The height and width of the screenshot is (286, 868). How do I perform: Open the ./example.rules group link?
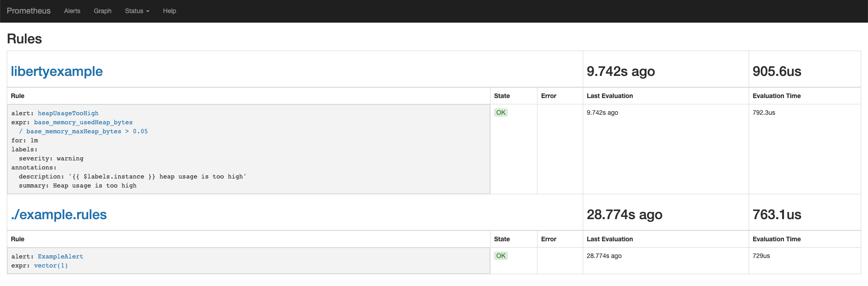(x=59, y=215)
